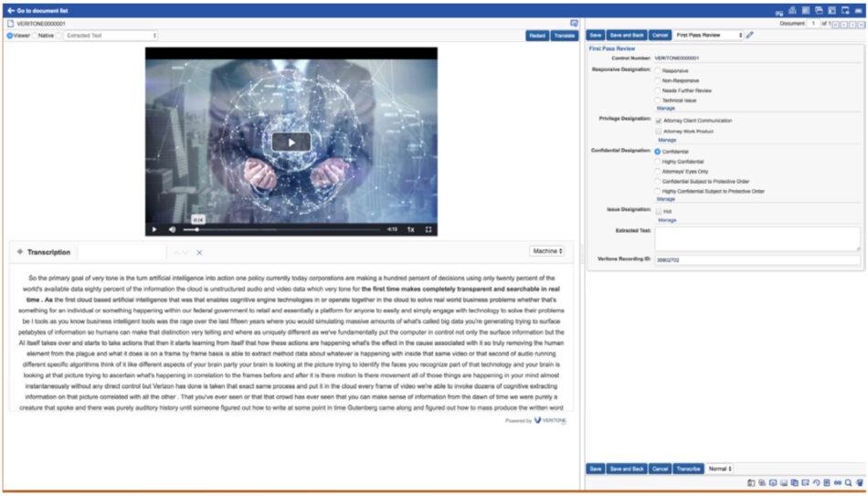Expand the Extracted Text viewer dropdown
The height and width of the screenshot is (496, 868).
[110, 36]
